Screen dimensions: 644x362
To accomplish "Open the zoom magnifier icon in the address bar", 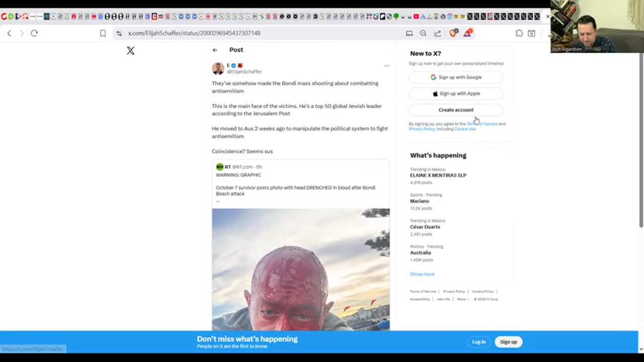I will click(x=423, y=33).
